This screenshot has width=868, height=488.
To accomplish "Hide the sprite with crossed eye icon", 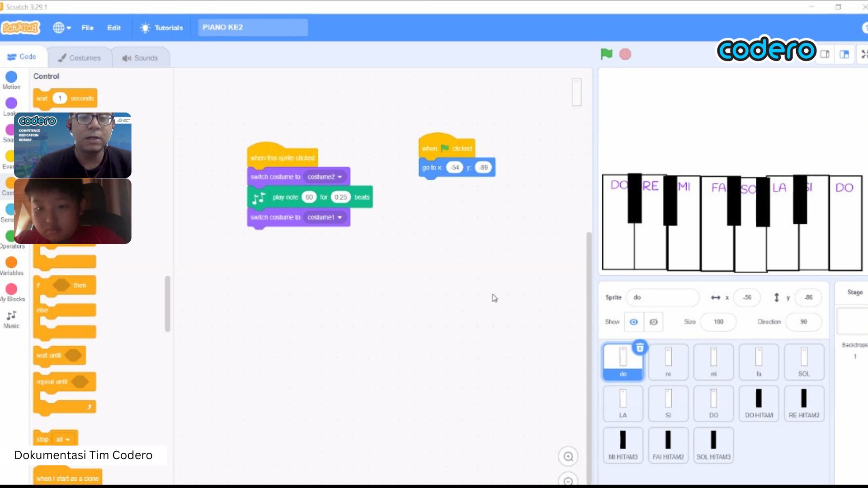I will [653, 322].
